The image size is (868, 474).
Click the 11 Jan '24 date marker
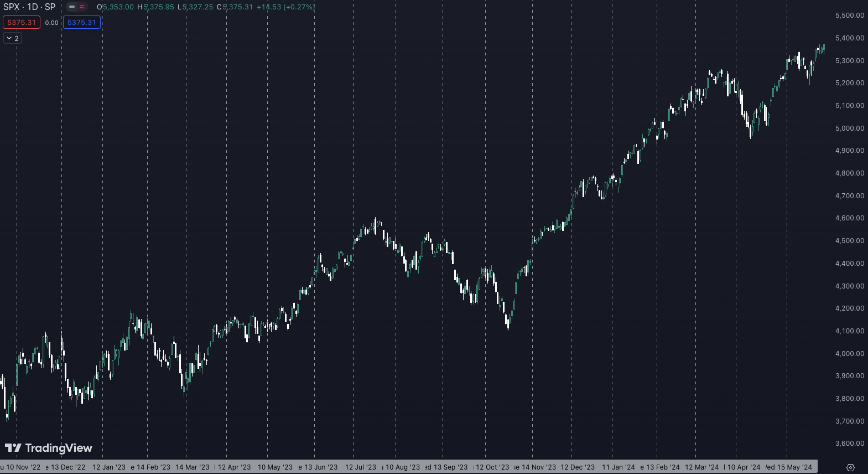coord(618,467)
